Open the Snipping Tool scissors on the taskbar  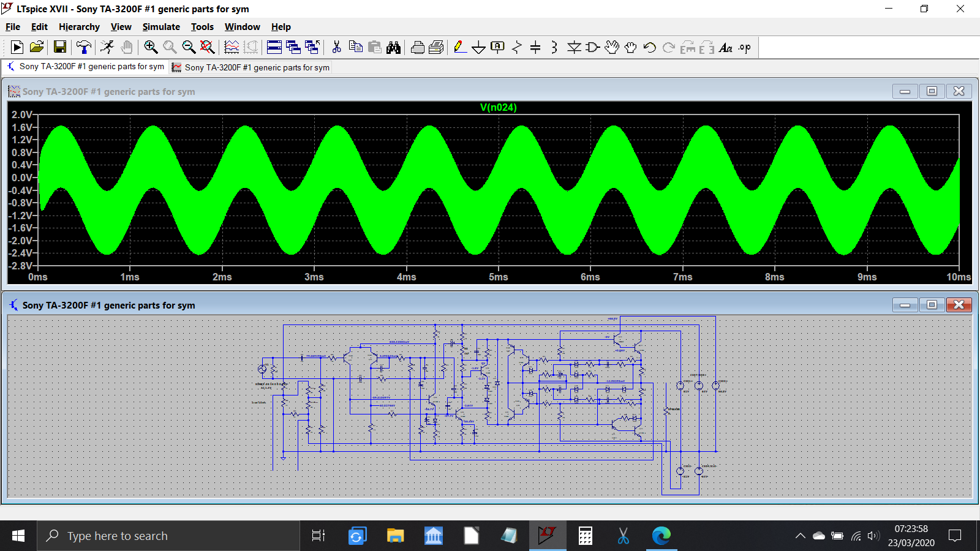click(624, 536)
